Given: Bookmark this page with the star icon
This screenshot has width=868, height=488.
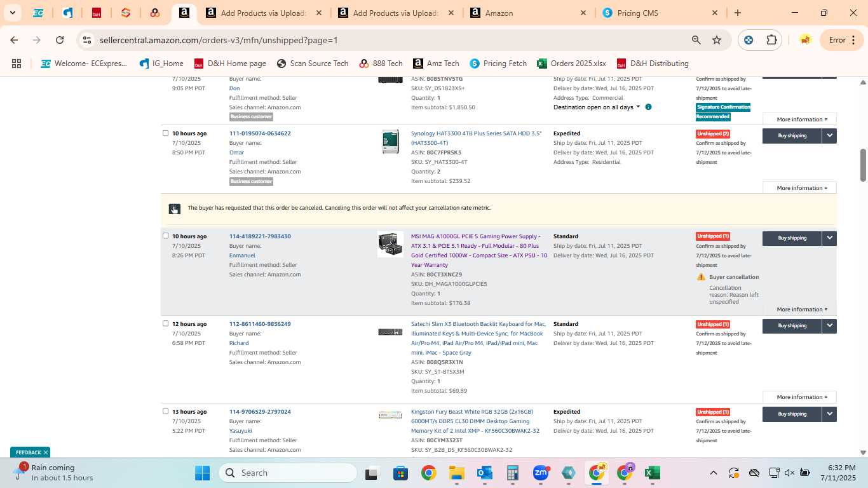Looking at the screenshot, I should click(x=717, y=40).
